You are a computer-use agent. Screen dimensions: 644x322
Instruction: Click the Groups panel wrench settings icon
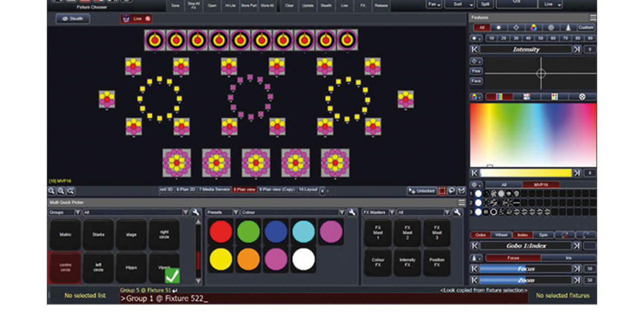click(196, 212)
